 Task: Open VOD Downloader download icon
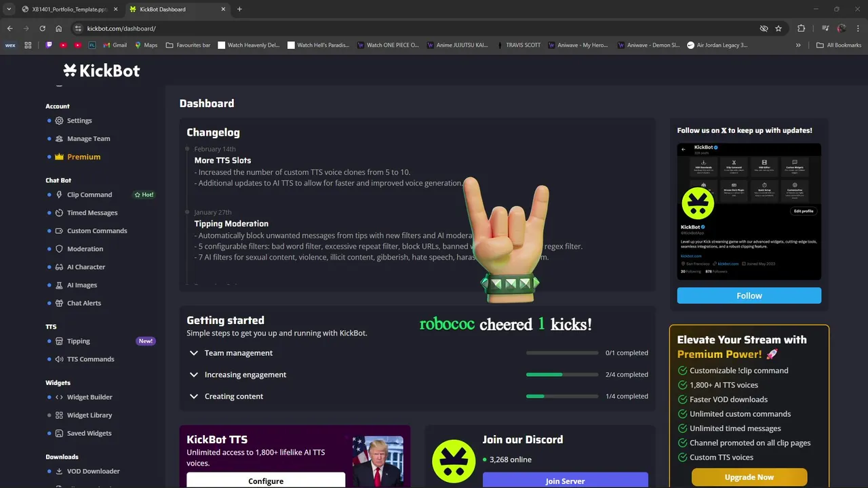click(60, 471)
